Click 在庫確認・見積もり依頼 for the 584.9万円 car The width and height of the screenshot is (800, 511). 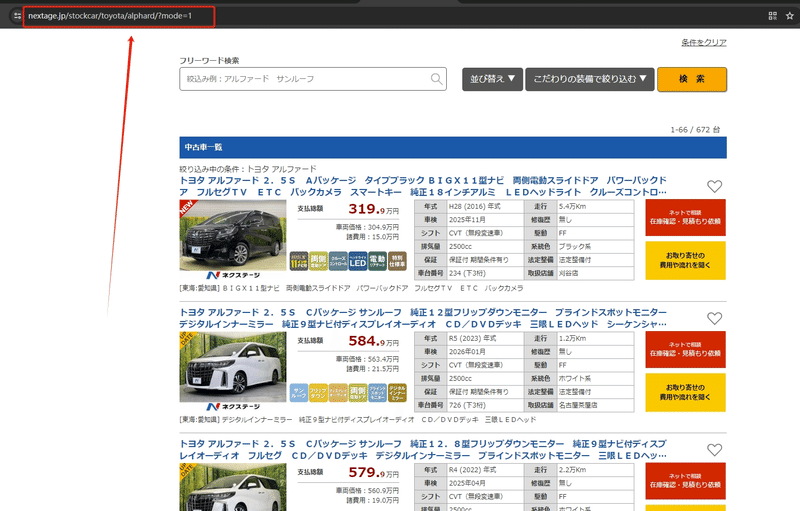685,349
